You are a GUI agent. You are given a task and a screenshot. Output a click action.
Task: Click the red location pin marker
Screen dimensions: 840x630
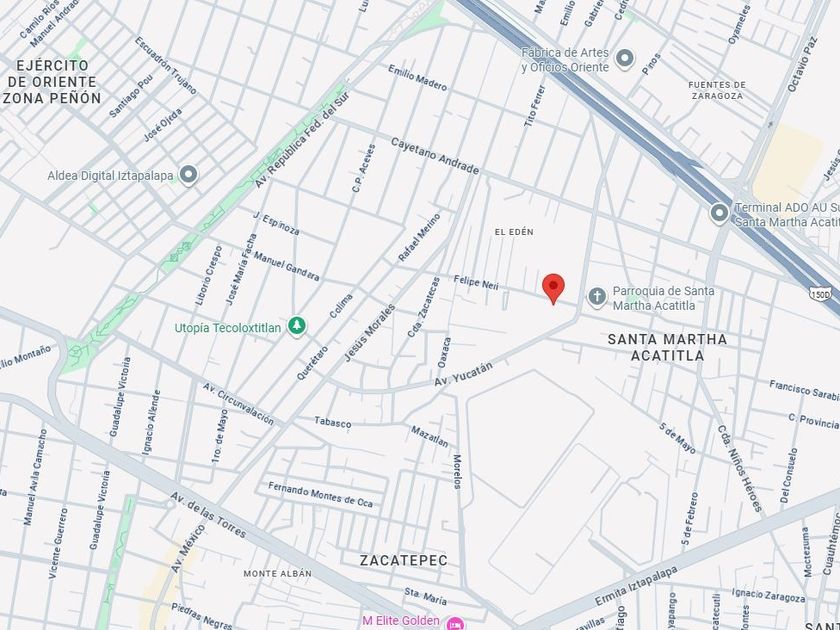tap(553, 288)
